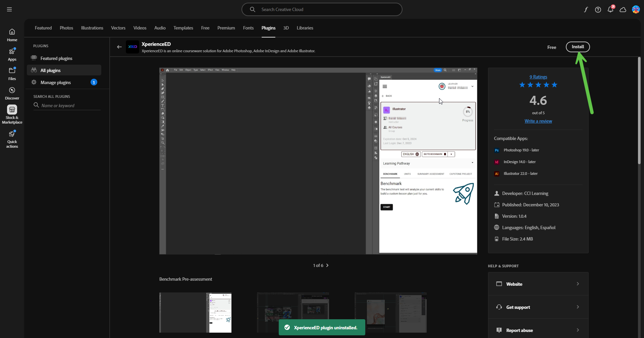Click the Photoshop compatible app icon

tap(497, 150)
